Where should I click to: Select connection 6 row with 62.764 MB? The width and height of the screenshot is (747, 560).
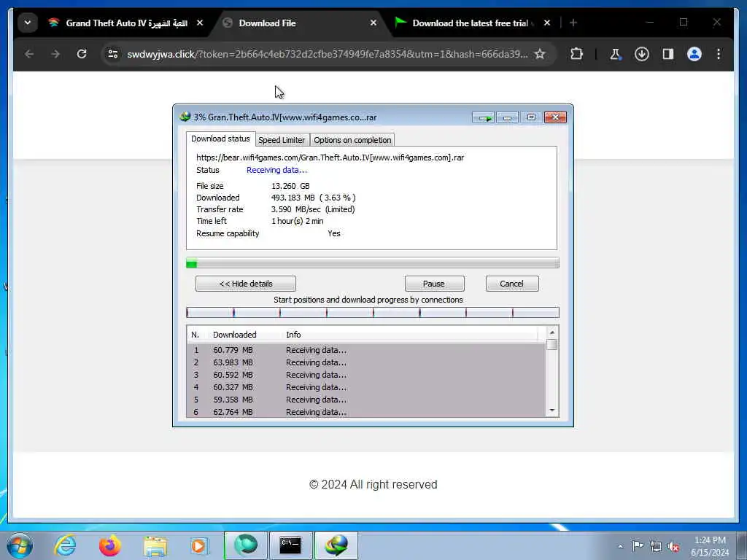pos(366,412)
